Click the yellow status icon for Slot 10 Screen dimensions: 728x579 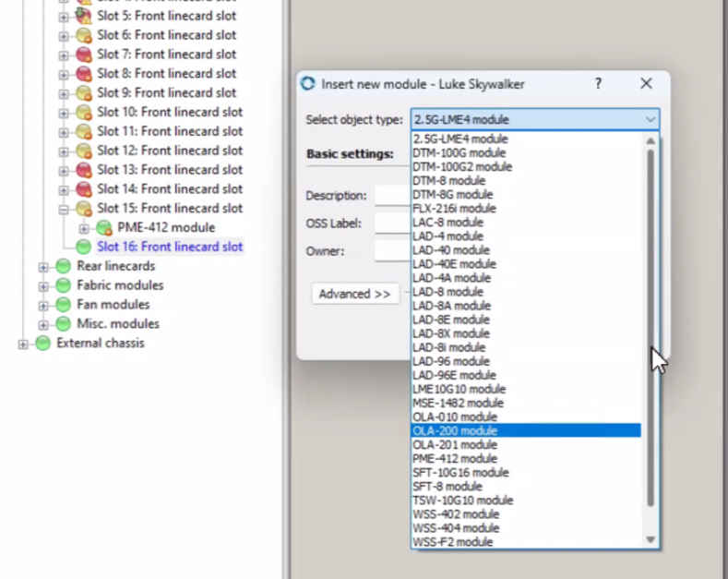pos(84,112)
